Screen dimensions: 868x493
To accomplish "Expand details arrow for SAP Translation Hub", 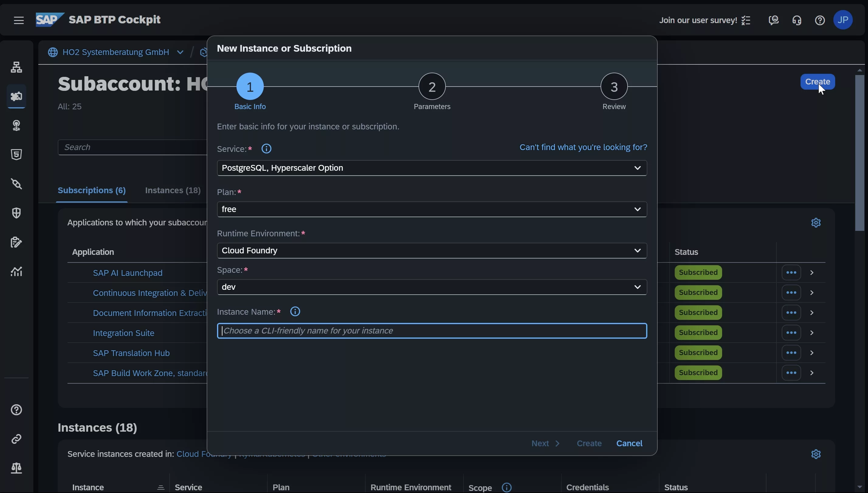I will (812, 353).
